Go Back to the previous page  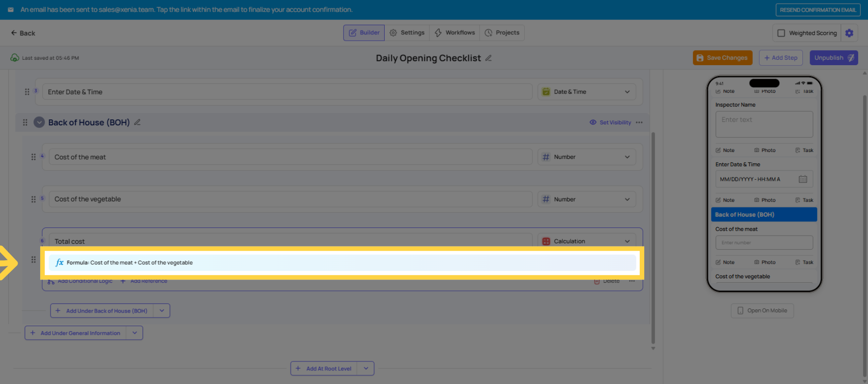tap(23, 33)
